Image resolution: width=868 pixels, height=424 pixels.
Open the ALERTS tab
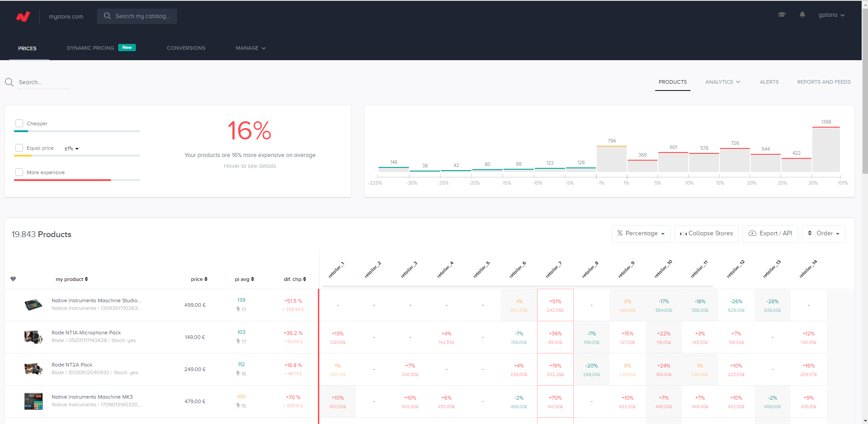pos(769,82)
